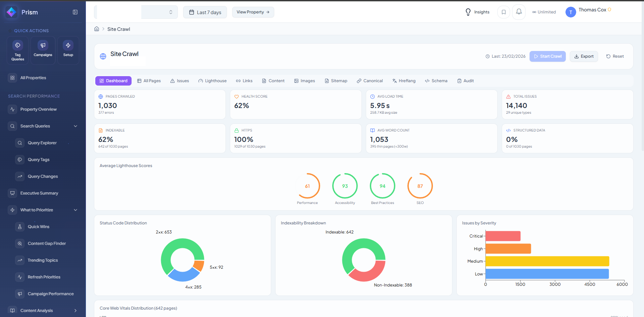Click the Query Tags icon

[20, 160]
